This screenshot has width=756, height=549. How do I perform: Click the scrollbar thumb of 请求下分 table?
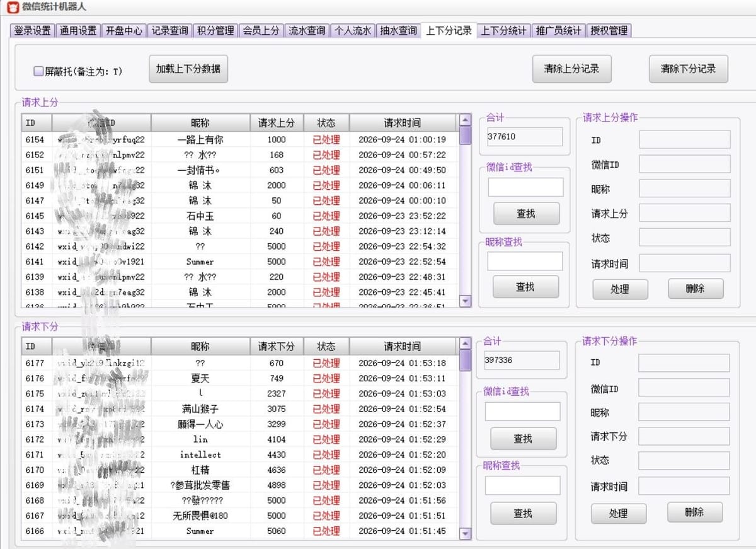(x=466, y=360)
